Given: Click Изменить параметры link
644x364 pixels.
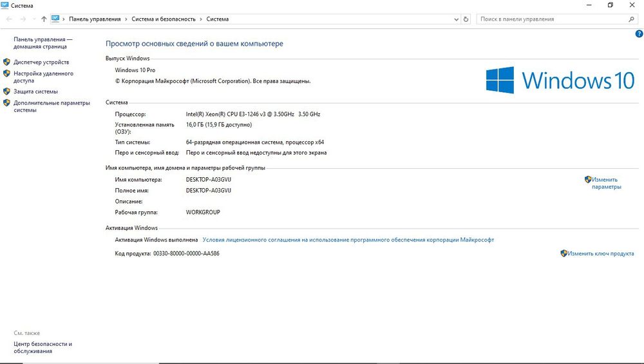Looking at the screenshot, I should 606,183.
